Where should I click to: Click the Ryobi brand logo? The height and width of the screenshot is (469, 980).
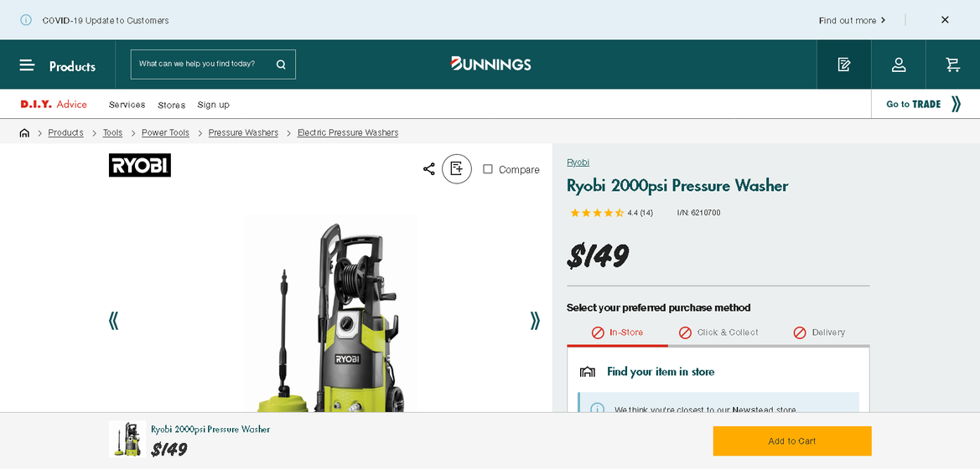point(140,166)
